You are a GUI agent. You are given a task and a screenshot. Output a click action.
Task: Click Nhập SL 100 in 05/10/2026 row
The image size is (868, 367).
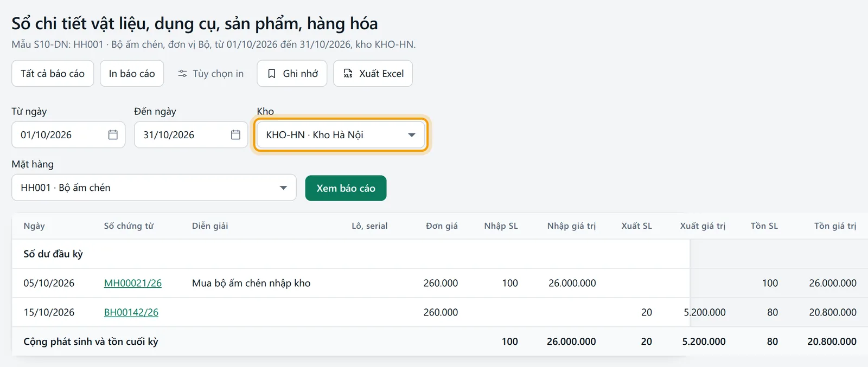click(x=510, y=283)
